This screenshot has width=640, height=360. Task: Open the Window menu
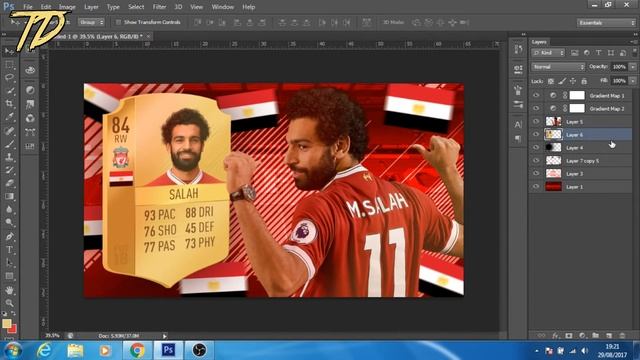(x=222, y=7)
